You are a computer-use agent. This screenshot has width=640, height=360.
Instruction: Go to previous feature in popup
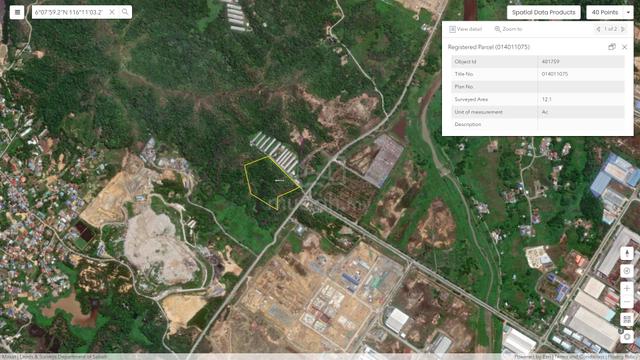point(598,29)
